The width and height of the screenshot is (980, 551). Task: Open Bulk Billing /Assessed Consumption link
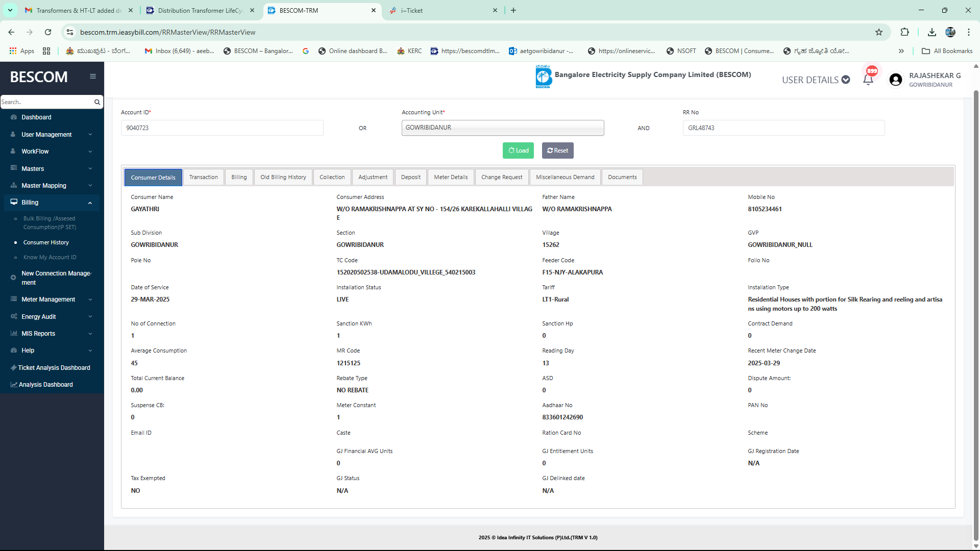(50, 223)
